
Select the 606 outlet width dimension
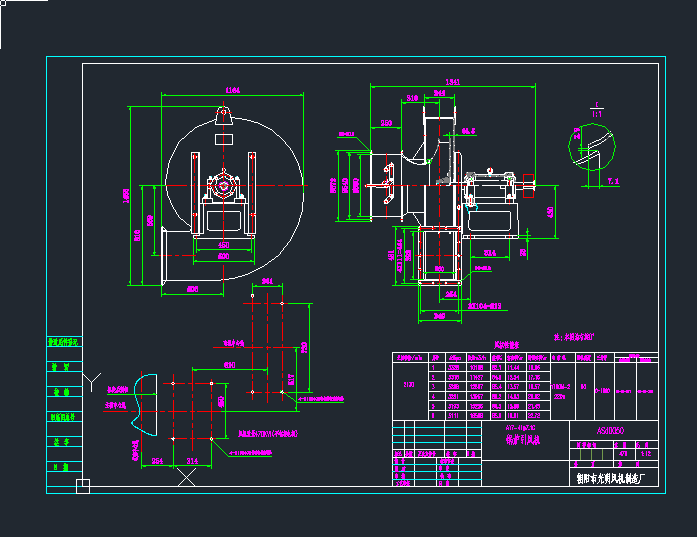[x=193, y=289]
